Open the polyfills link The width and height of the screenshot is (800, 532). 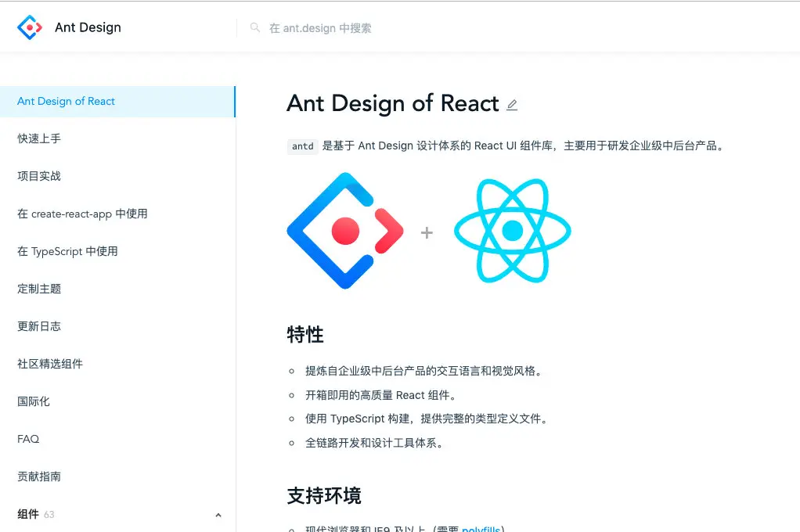coord(481,528)
